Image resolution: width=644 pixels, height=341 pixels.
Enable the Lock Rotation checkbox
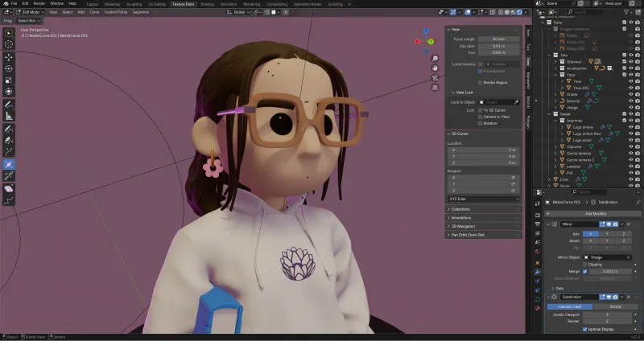(480, 123)
